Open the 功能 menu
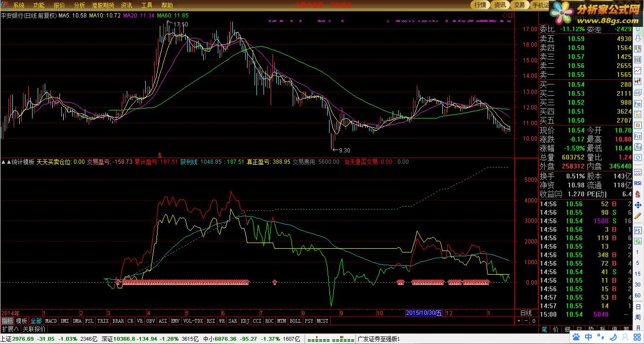 (39, 5)
